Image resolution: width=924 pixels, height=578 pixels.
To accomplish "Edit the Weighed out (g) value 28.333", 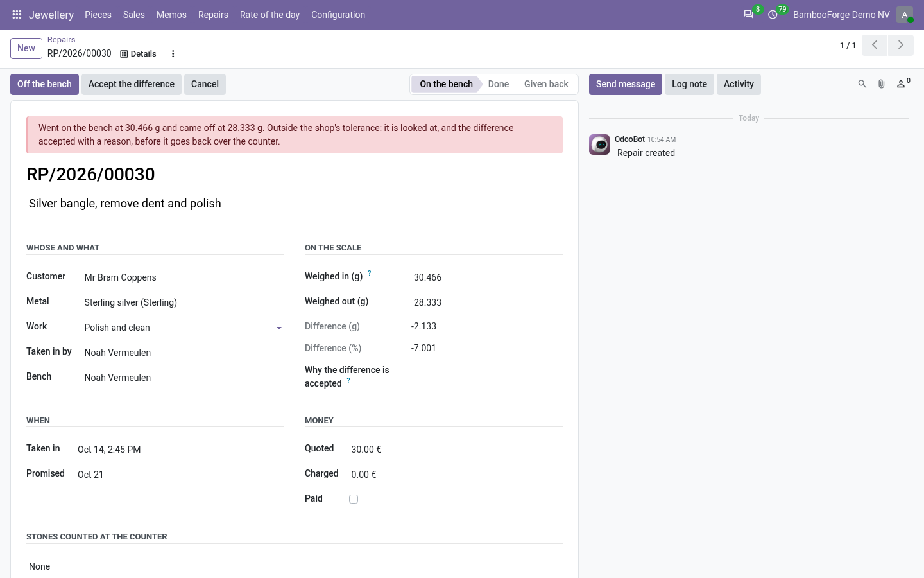I will [x=487, y=302].
